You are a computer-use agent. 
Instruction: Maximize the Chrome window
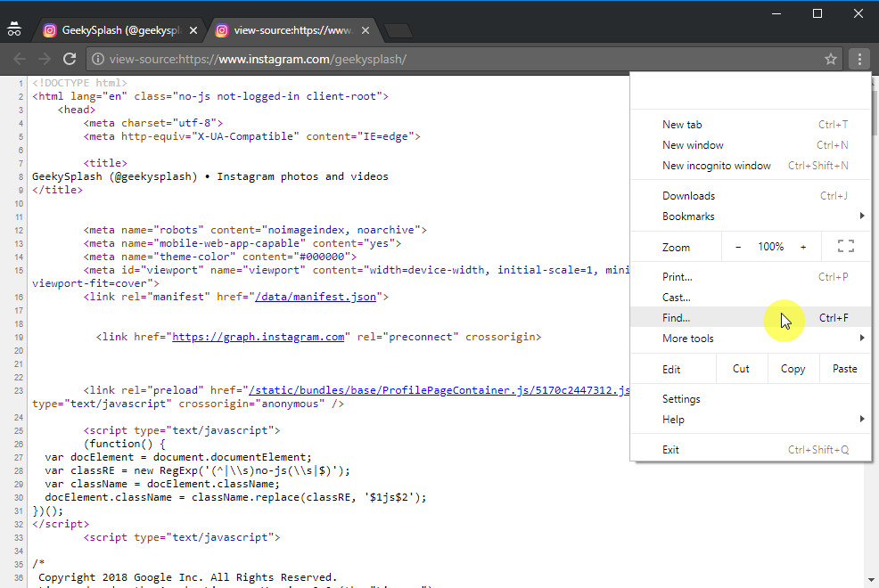(817, 13)
